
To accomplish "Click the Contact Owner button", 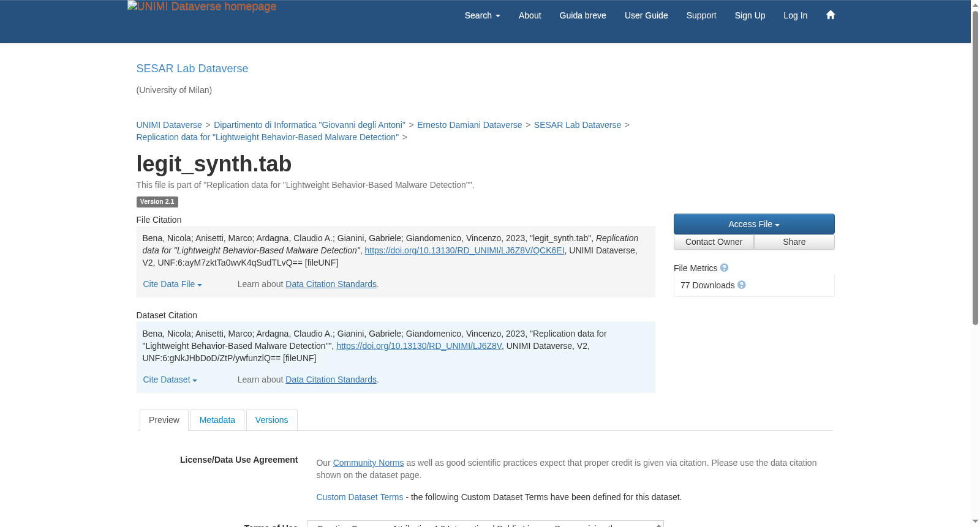I will click(x=714, y=242).
